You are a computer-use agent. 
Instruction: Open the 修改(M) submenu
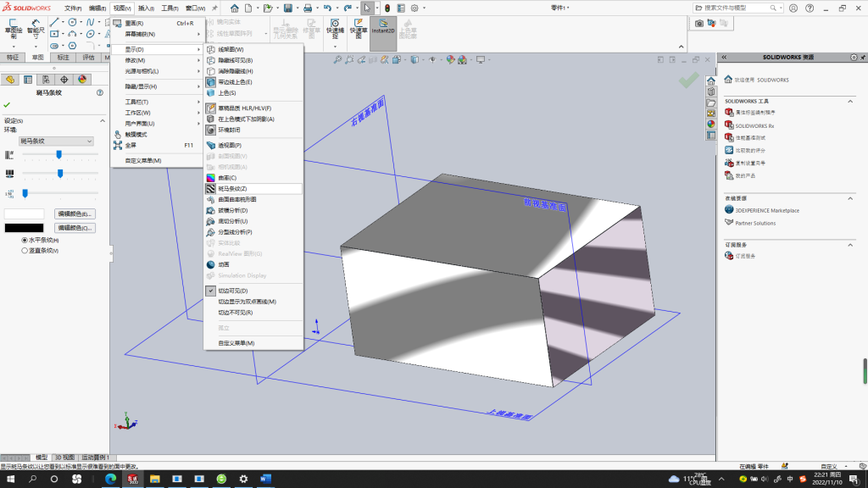[157, 60]
